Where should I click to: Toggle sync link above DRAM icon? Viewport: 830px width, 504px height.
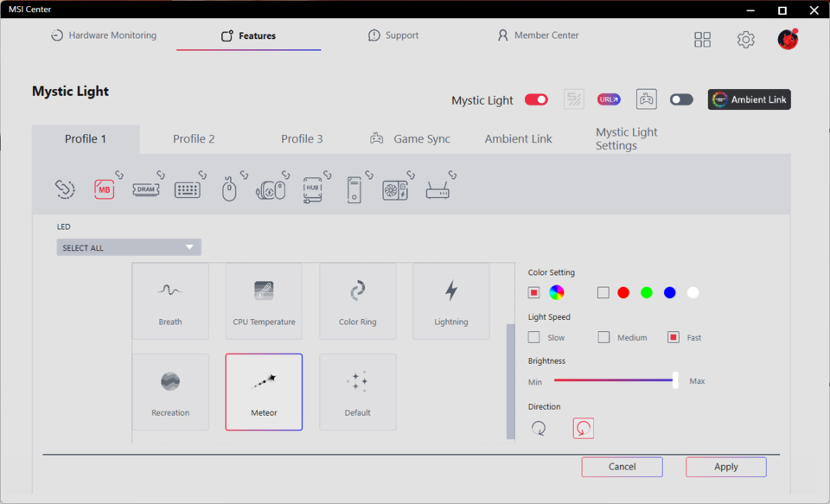coord(161,174)
